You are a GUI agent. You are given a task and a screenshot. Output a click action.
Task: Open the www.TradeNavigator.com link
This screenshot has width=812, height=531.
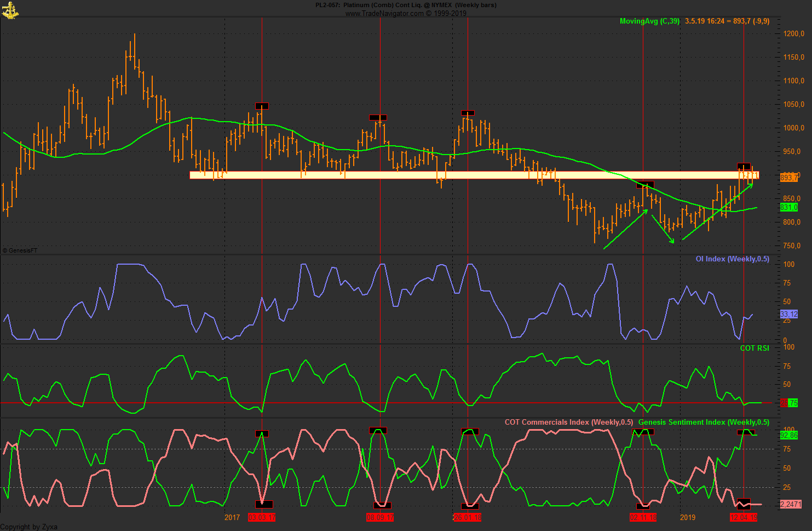coord(405,13)
